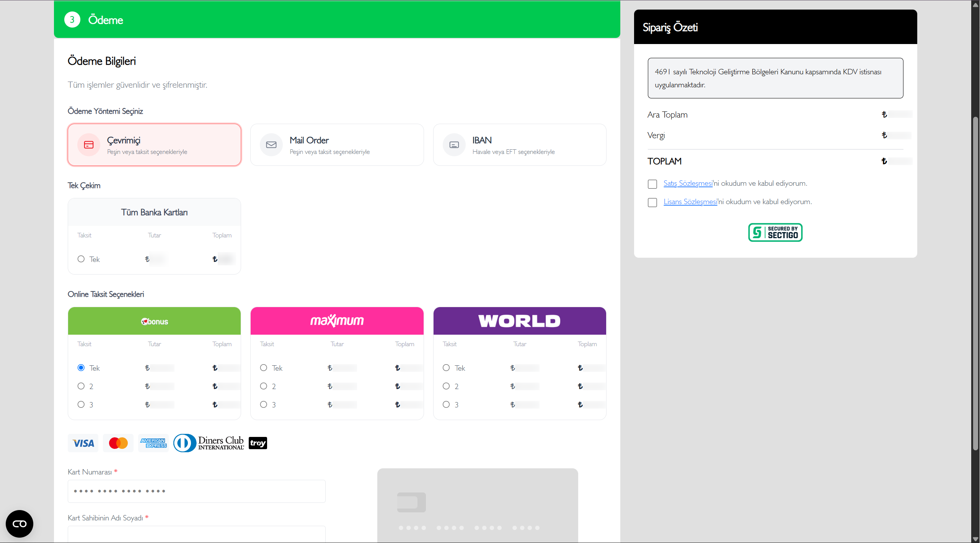Select Tek under Tüm Banka Kartları
Screen dimensions: 980x543
81,259
